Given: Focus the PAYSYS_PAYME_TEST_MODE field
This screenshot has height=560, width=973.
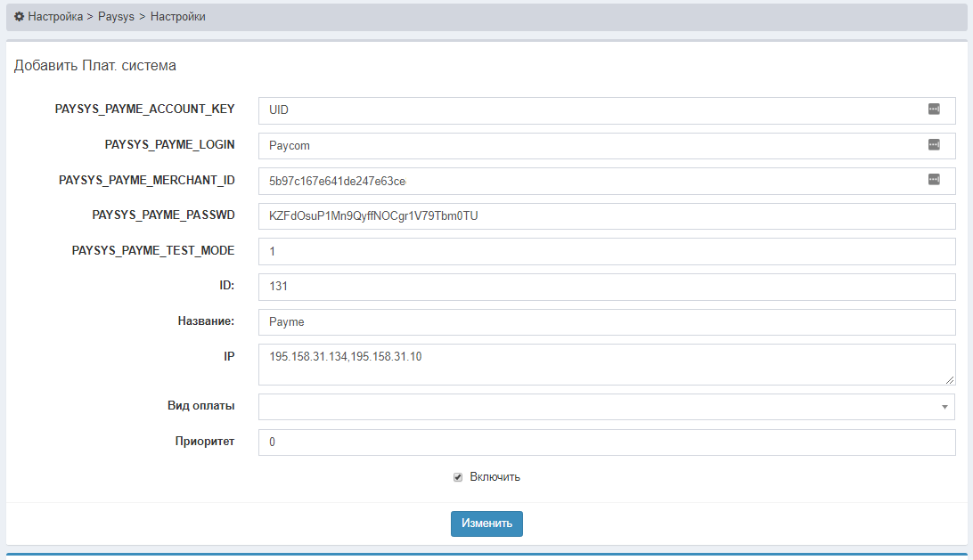Looking at the screenshot, I should click(x=606, y=251).
